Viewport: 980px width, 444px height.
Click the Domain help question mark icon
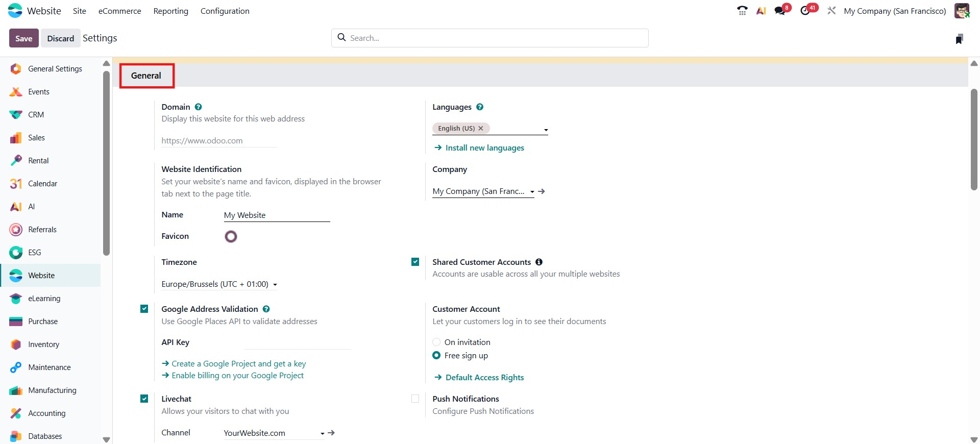click(199, 107)
